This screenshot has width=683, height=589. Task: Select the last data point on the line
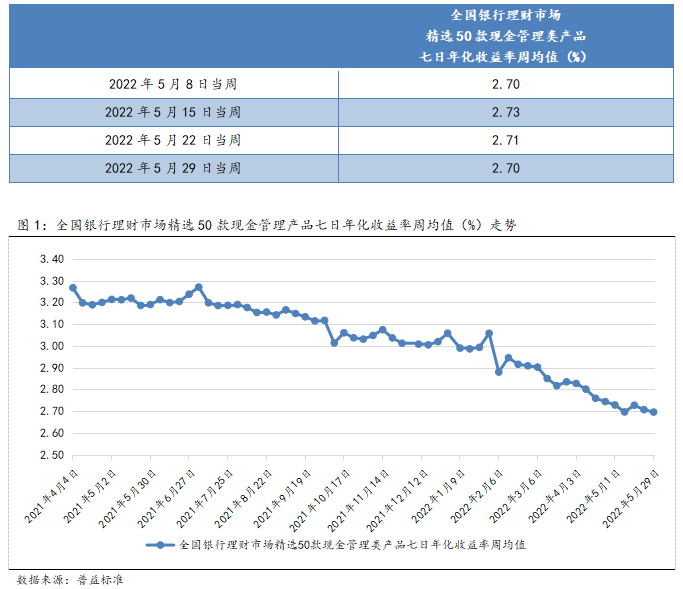point(654,412)
